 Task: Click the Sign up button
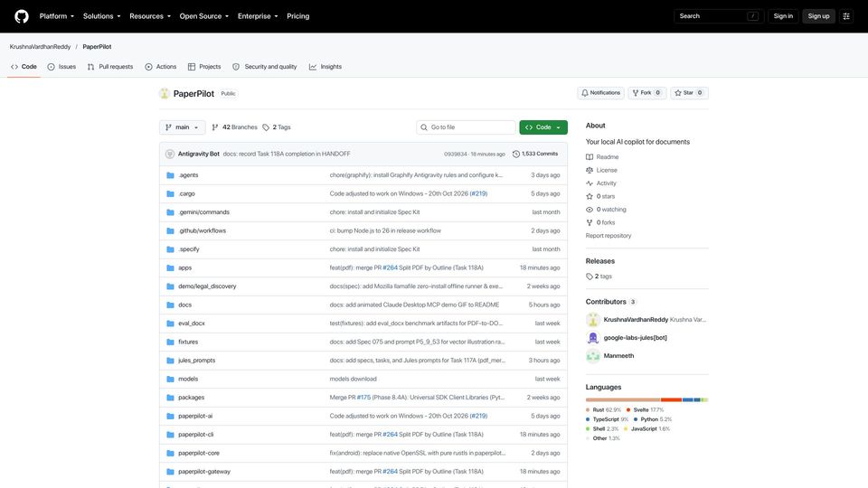pos(818,16)
